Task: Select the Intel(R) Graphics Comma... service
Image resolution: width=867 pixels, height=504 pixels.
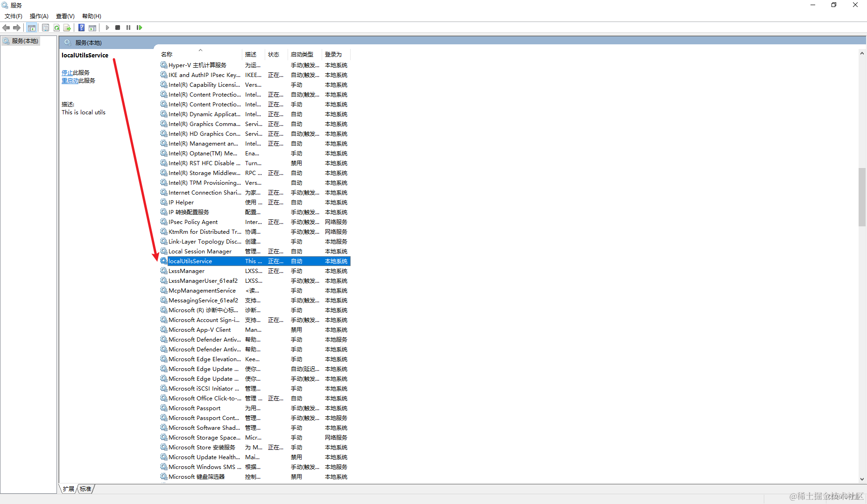Action: pos(255,124)
